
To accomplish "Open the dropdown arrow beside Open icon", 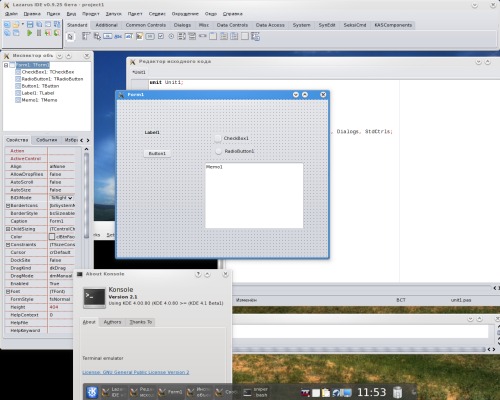I will click(23, 24).
